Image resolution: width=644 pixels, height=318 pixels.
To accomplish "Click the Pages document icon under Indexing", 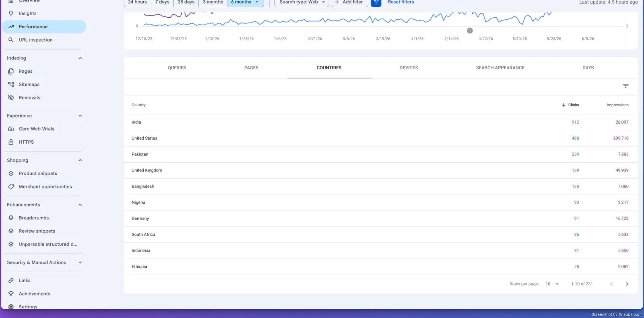I will click(x=11, y=71).
